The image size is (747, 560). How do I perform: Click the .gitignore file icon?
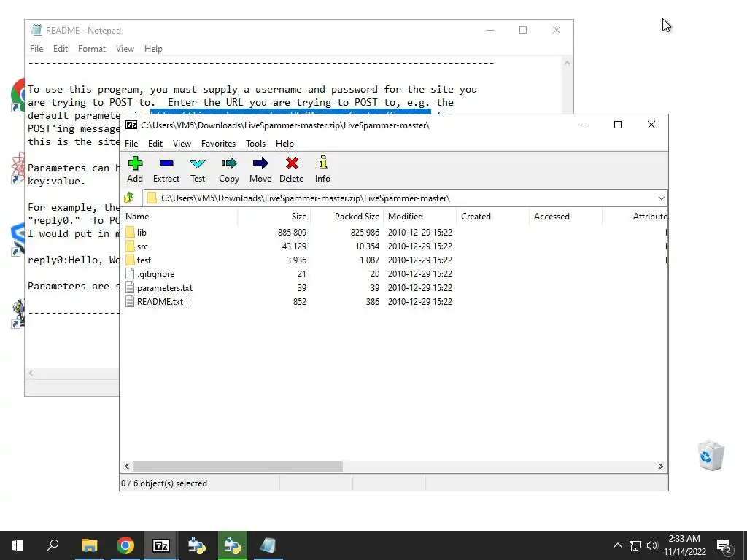(130, 274)
